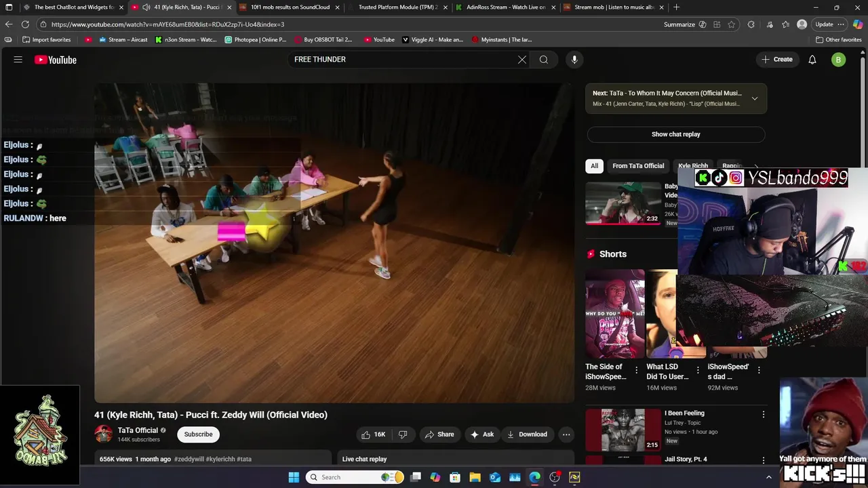
Task: Switch to Trusted Platform Module tab
Action: [x=397, y=7]
